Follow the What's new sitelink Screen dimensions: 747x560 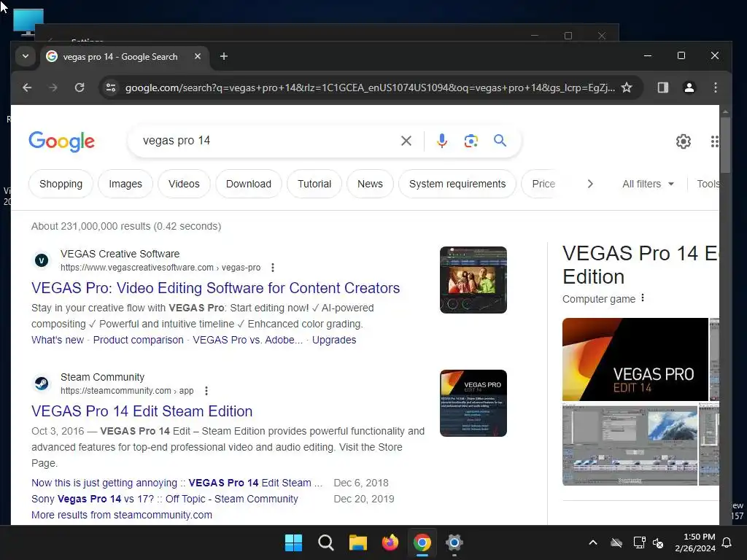point(58,340)
